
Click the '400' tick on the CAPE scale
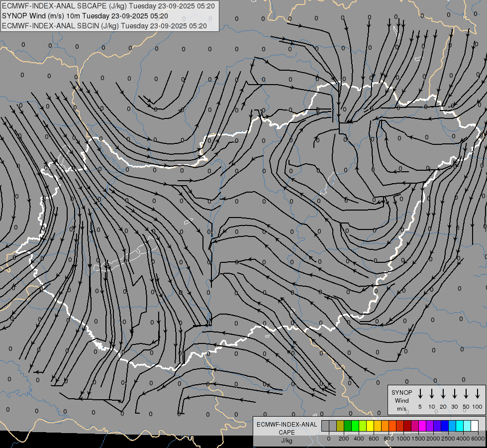tap(359, 439)
